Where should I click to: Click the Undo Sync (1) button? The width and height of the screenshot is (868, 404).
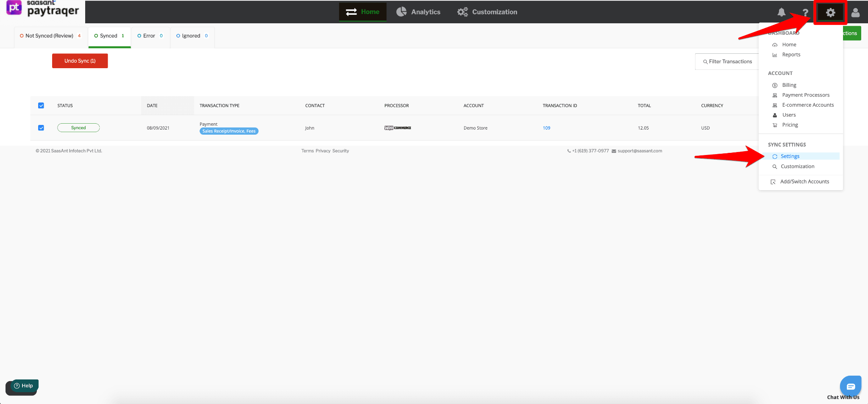click(80, 61)
